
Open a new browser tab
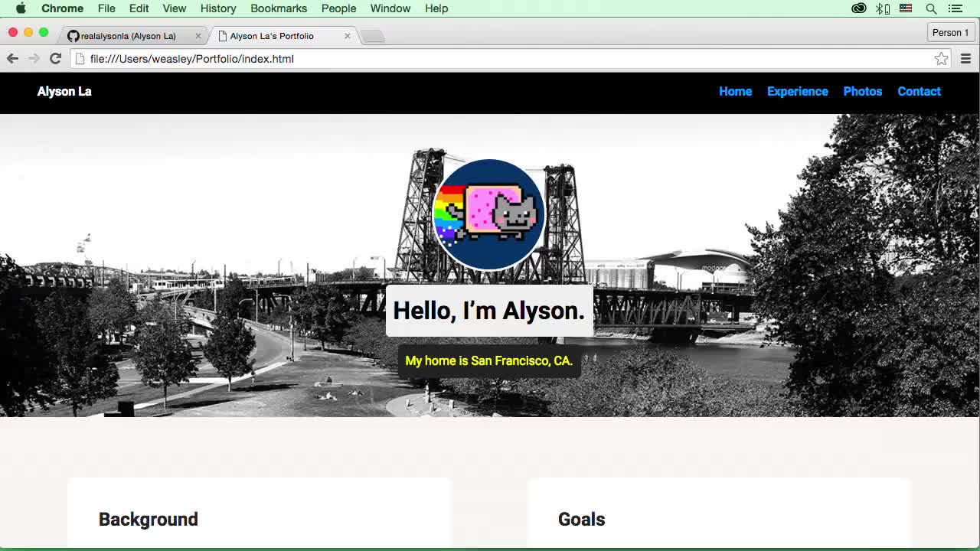pos(373,34)
